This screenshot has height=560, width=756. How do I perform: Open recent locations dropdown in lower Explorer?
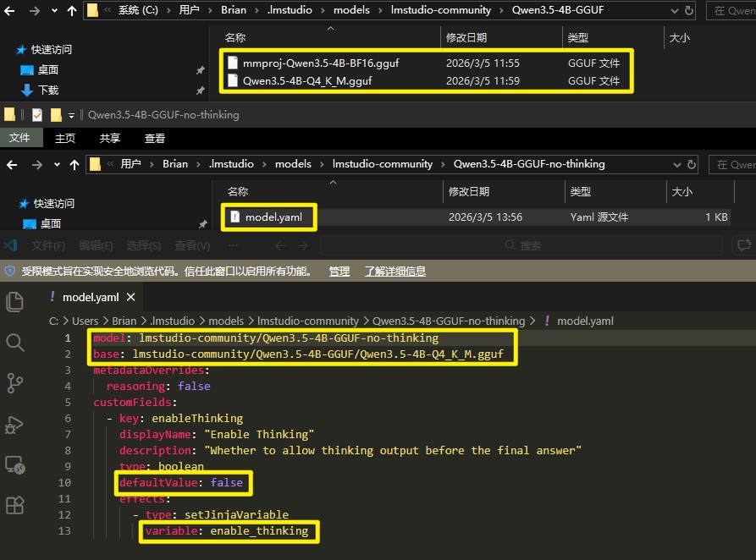(55, 164)
